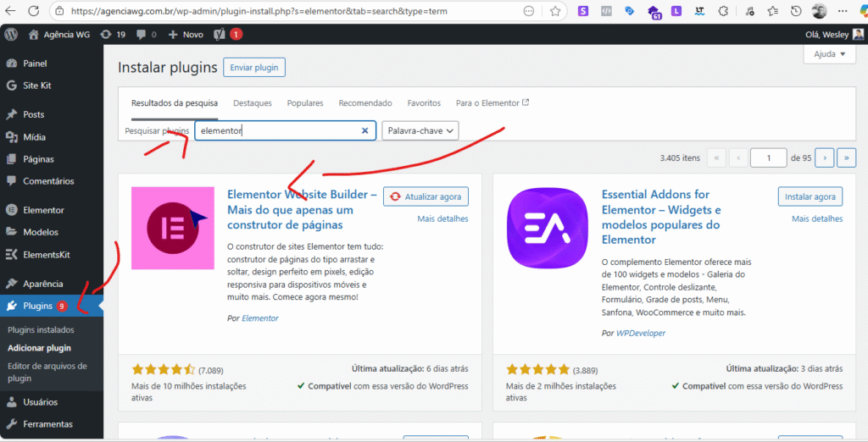868x442 pixels.
Task: Click the browser profile picture
Action: [820, 11]
